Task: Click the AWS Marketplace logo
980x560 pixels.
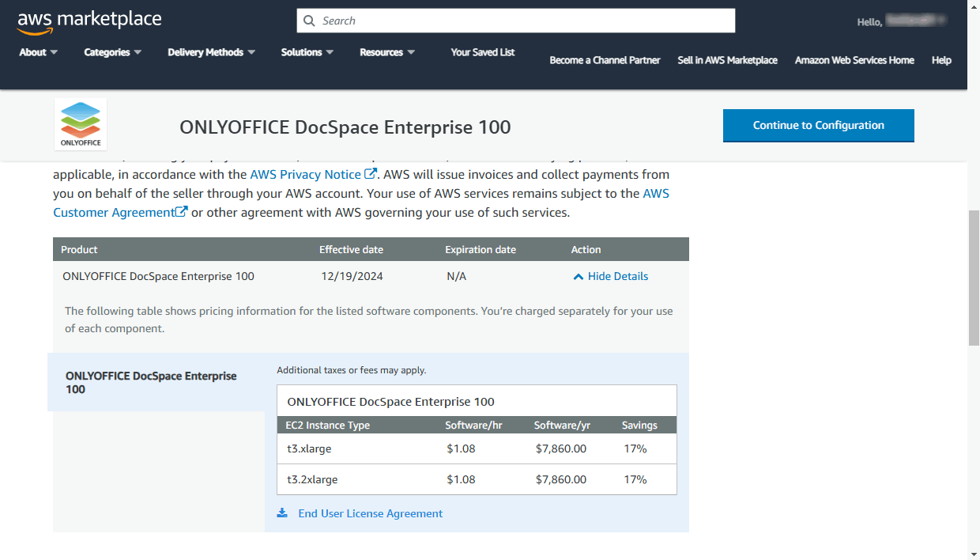Action: click(89, 22)
